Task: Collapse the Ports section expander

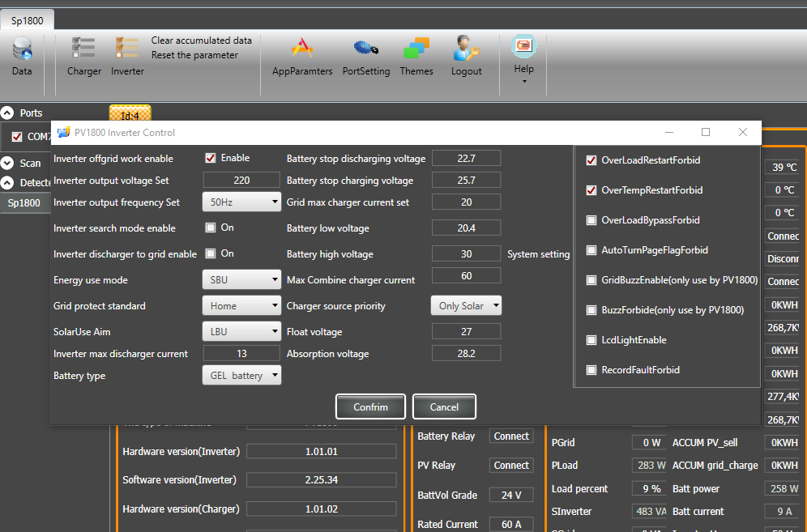Action: pos(7,113)
